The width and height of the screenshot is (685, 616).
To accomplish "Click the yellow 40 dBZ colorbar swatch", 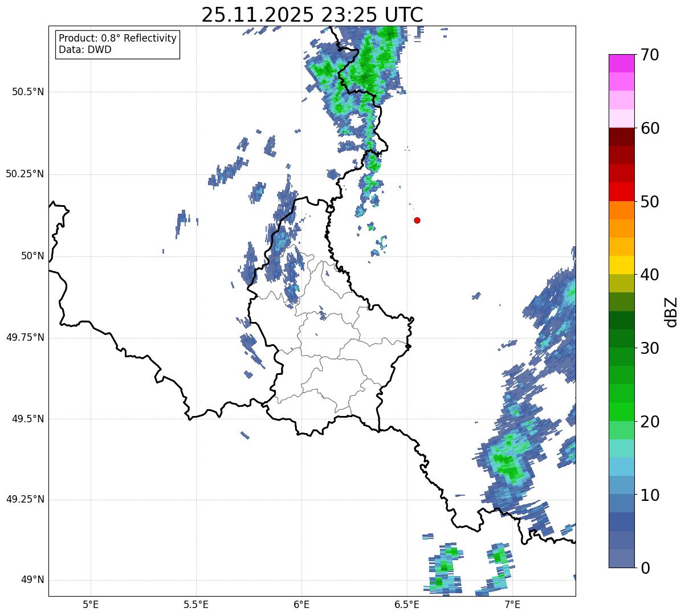I will [622, 265].
